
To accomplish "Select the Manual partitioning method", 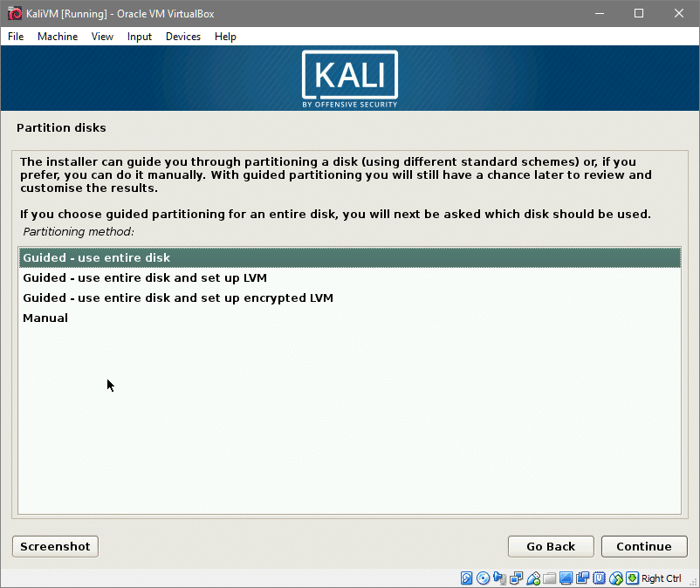I will point(350,318).
